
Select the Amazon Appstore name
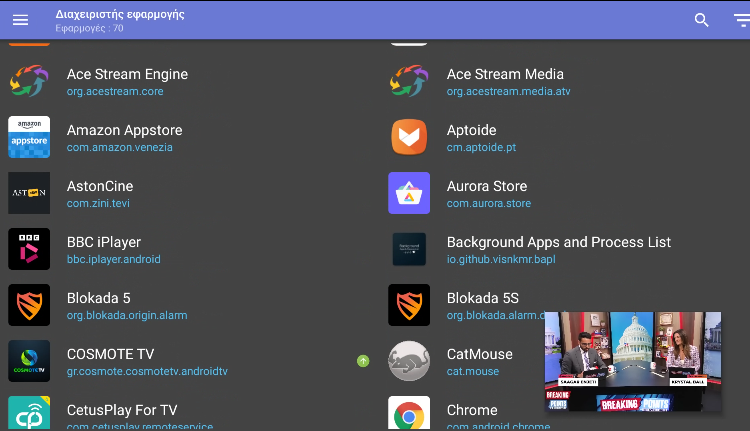124,130
